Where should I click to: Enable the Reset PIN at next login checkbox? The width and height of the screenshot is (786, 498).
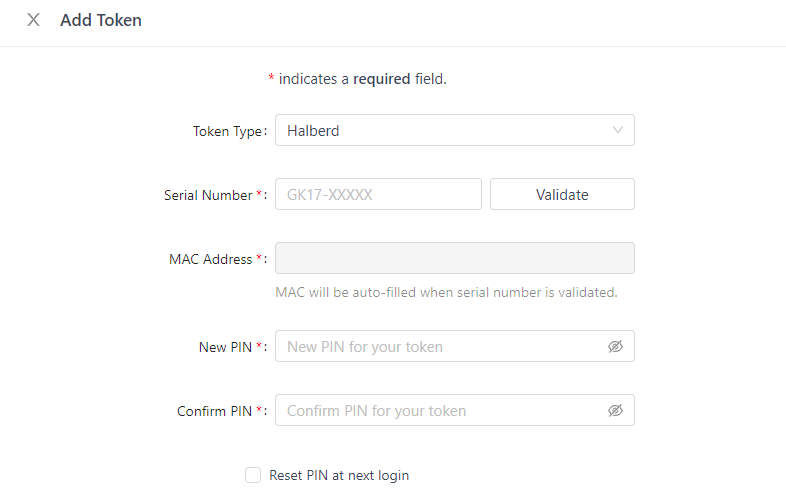(253, 475)
